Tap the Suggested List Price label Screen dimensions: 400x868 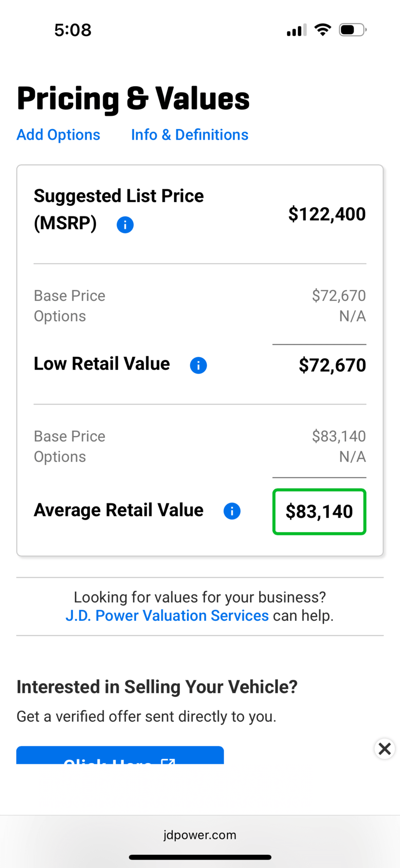pos(118,196)
